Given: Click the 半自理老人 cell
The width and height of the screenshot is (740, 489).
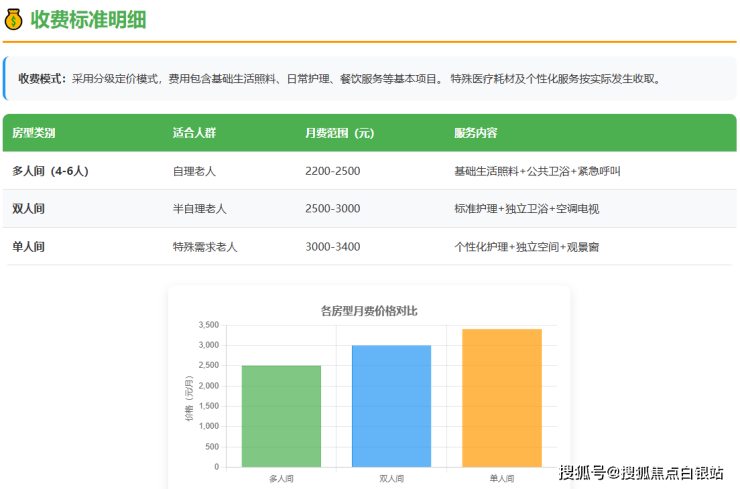Looking at the screenshot, I should tap(199, 209).
